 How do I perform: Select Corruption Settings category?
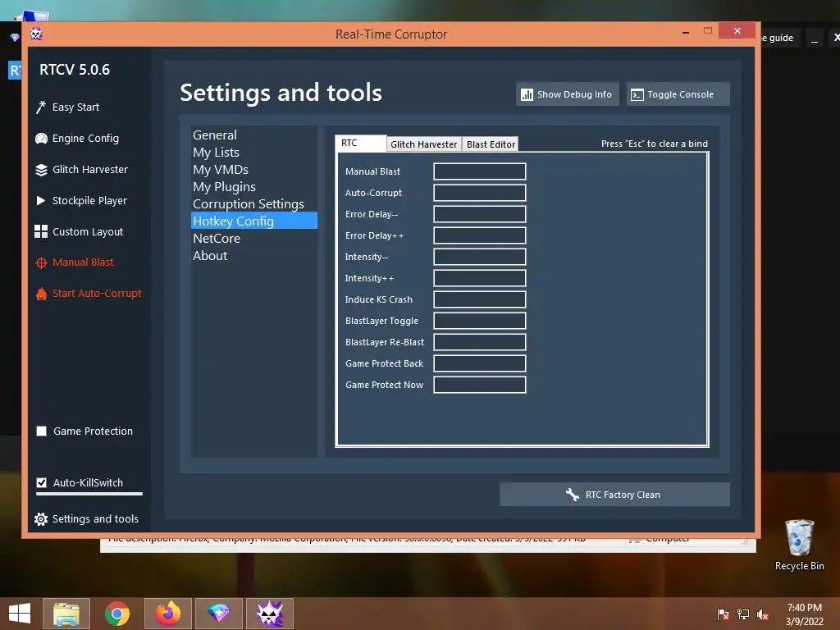254,203
